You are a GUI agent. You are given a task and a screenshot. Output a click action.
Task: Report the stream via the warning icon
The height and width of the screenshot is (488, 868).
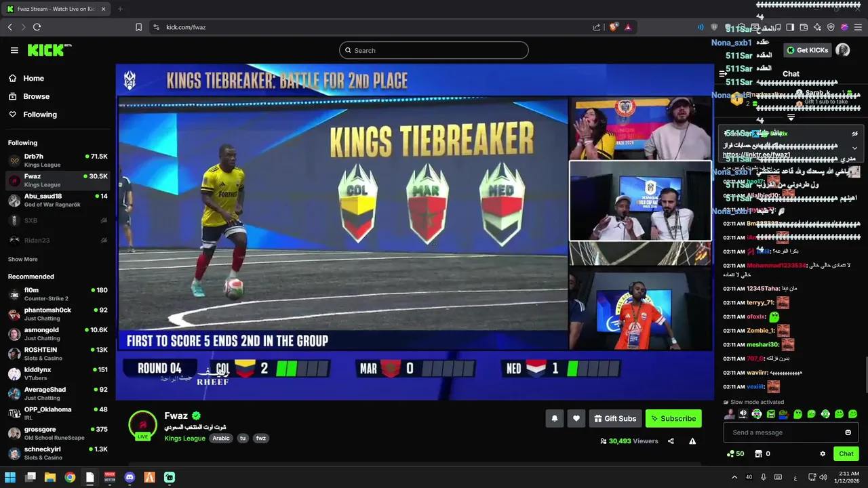[692, 441]
